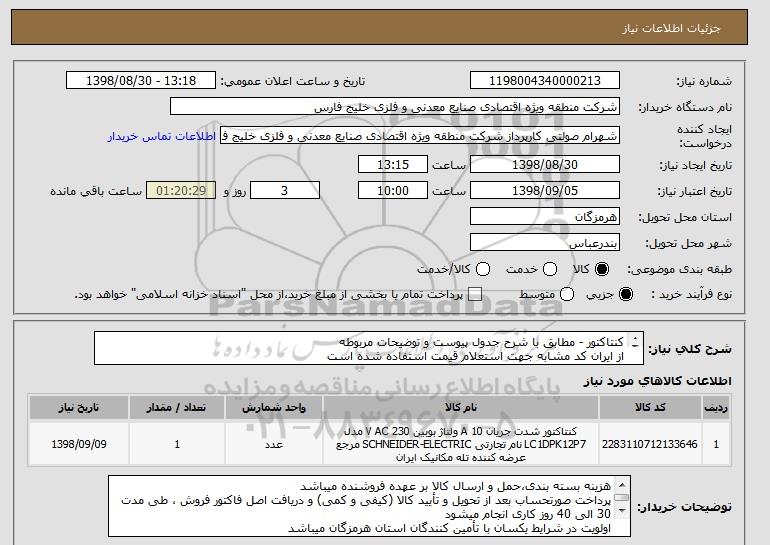This screenshot has height=545, width=770.
Task: Click the row number 1 cell
Action: [x=715, y=444]
